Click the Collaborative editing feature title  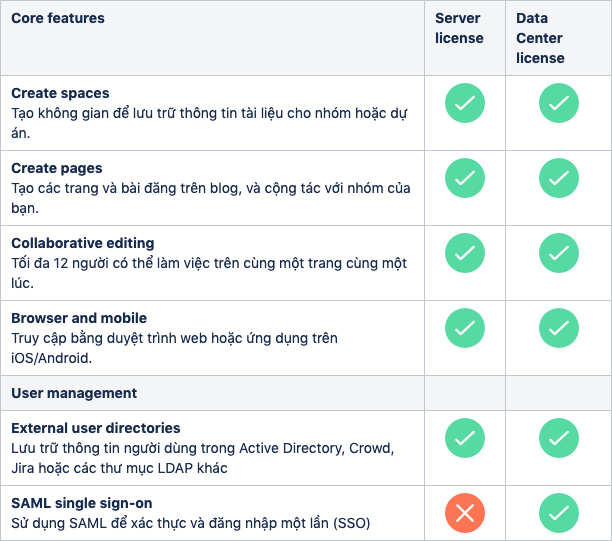[83, 243]
